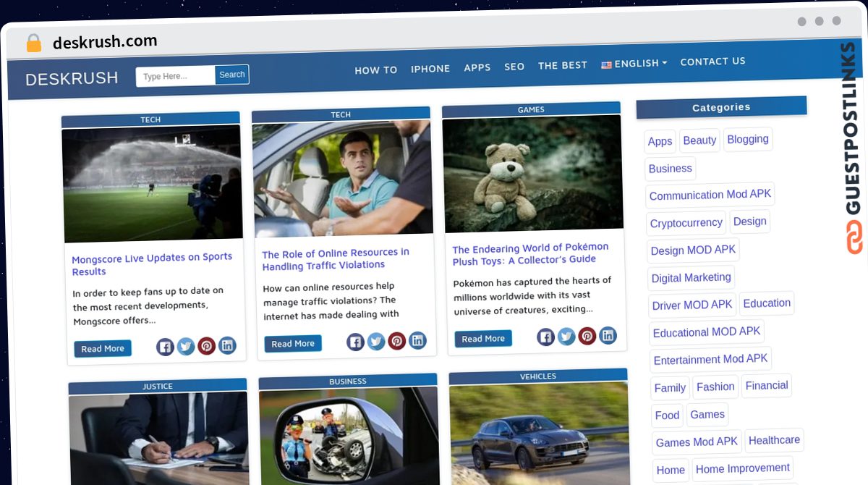Viewport: 868px width, 485px height.
Task: Open Endearing World of Pokémon title
Action: point(530,253)
